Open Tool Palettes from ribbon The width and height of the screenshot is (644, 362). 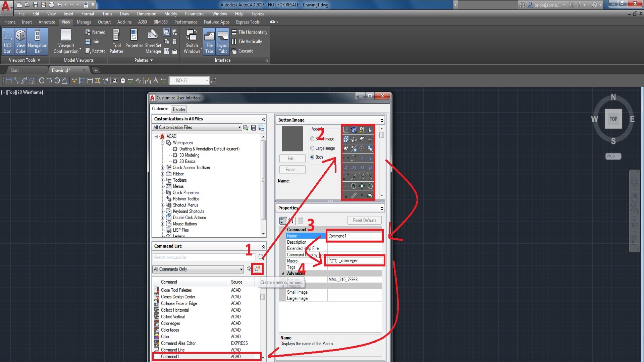click(x=116, y=41)
